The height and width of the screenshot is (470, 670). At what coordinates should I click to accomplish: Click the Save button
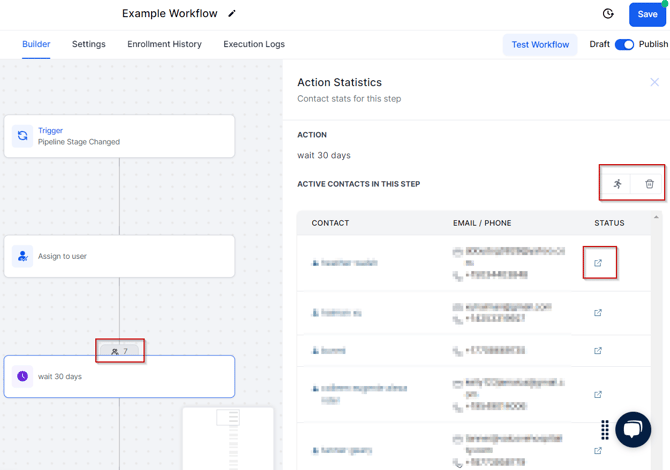click(x=647, y=14)
